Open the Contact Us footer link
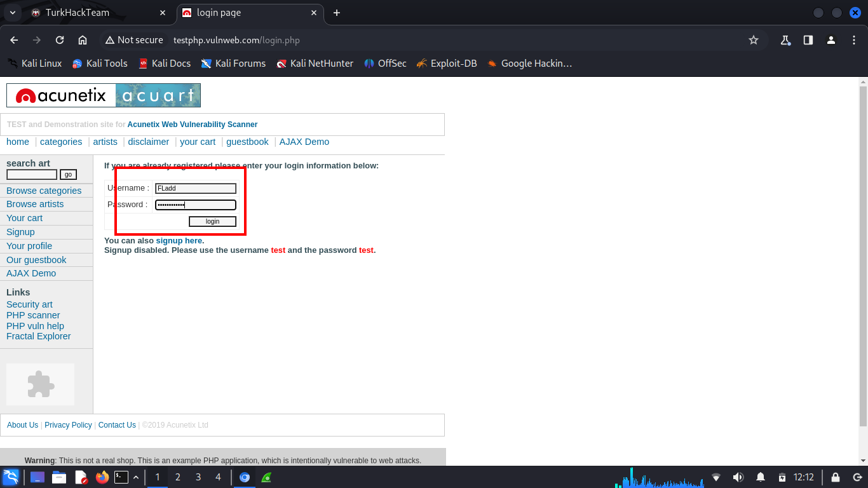This screenshot has height=488, width=868. (x=117, y=425)
